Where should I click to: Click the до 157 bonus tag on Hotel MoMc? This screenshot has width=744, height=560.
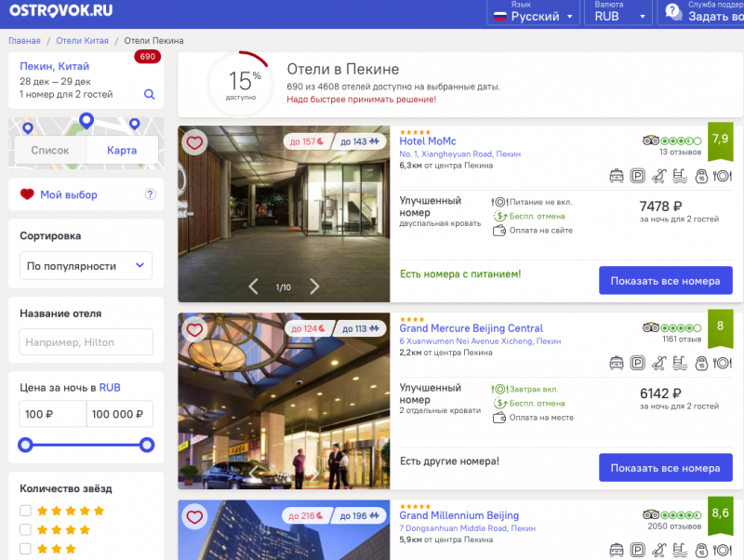(x=307, y=141)
